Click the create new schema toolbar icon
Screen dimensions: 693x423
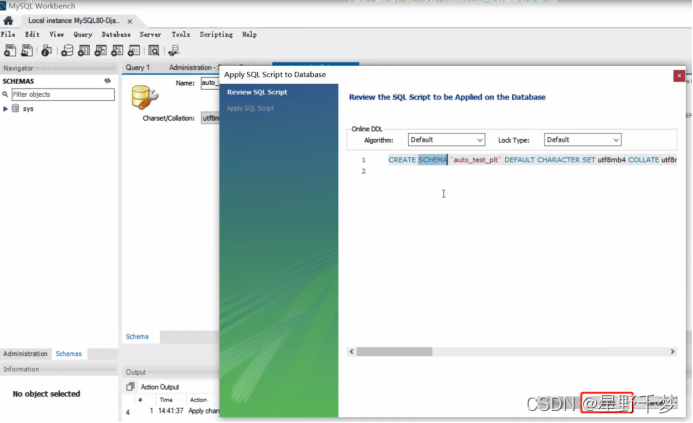point(67,50)
